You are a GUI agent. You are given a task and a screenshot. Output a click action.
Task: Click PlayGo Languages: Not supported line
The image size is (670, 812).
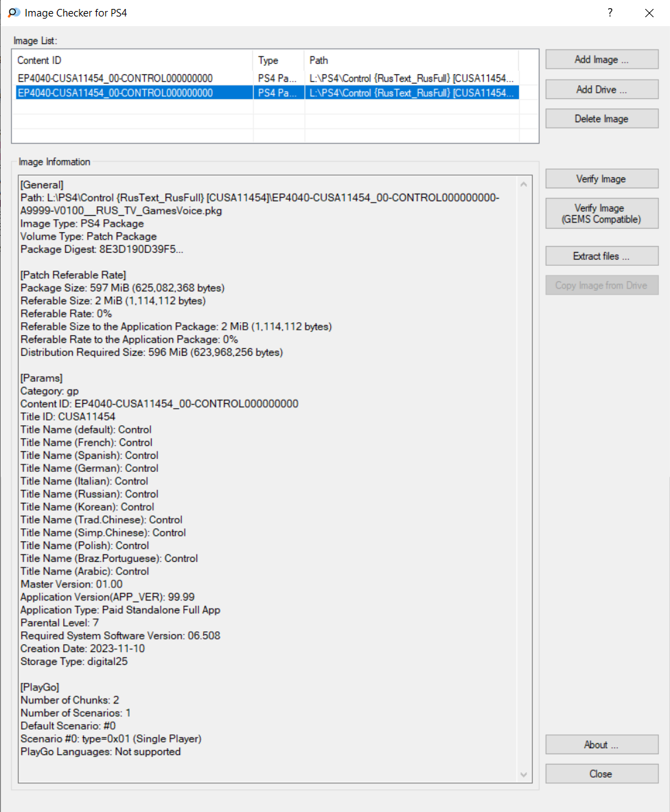[x=101, y=752]
